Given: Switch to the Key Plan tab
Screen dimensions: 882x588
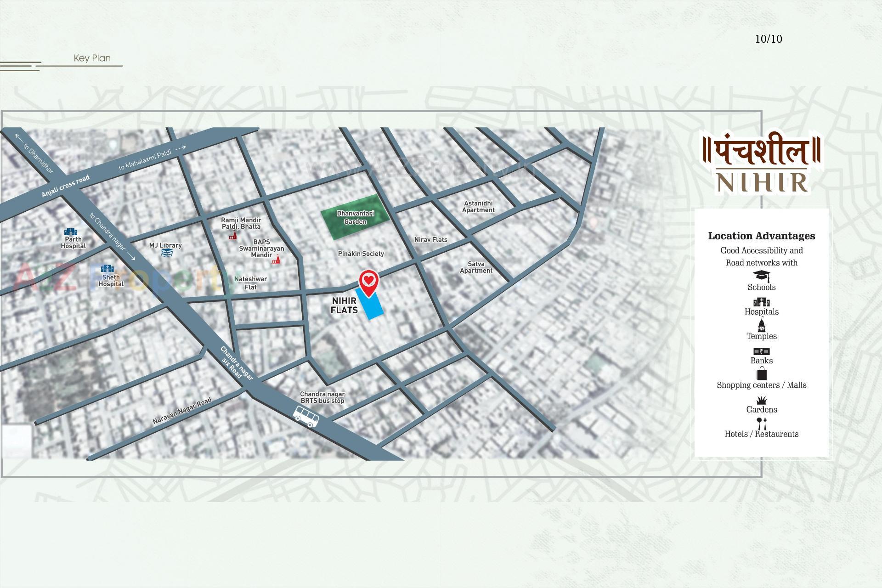Looking at the screenshot, I should tap(92, 58).
